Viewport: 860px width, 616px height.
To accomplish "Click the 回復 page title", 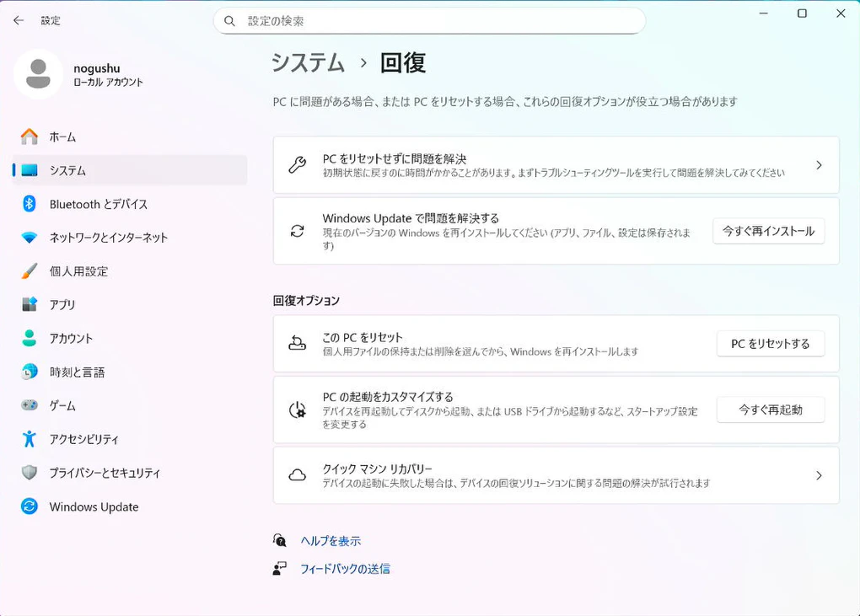I will coord(402,62).
